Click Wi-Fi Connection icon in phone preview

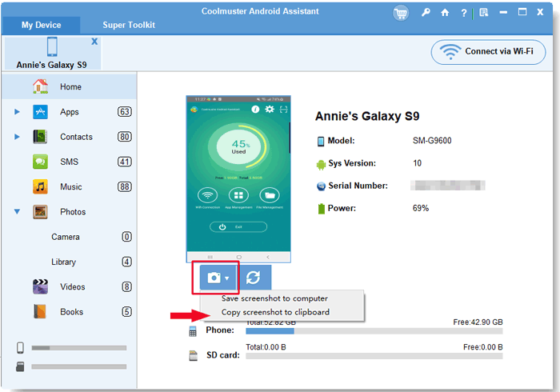(x=207, y=195)
